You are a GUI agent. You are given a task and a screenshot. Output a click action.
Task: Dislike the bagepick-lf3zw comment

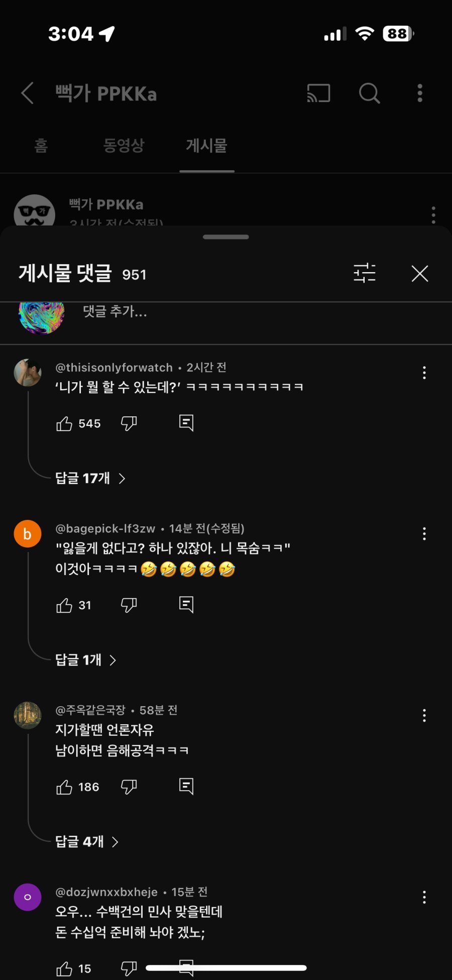pos(129,605)
